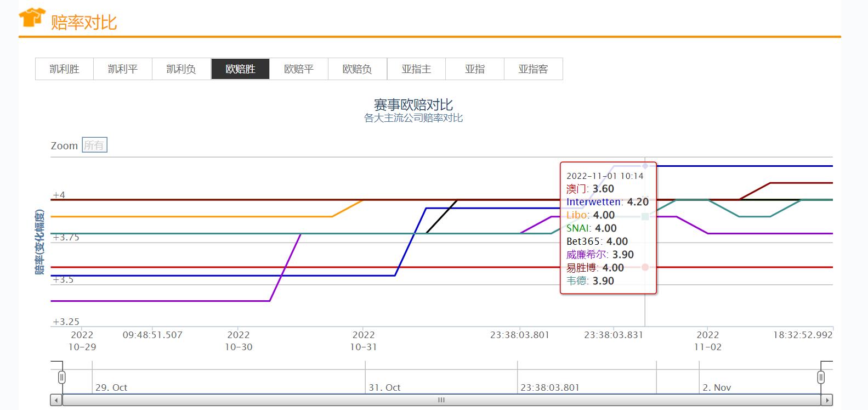The image size is (868, 410).
Task: Switch to the 亚指 tab
Action: click(x=475, y=69)
